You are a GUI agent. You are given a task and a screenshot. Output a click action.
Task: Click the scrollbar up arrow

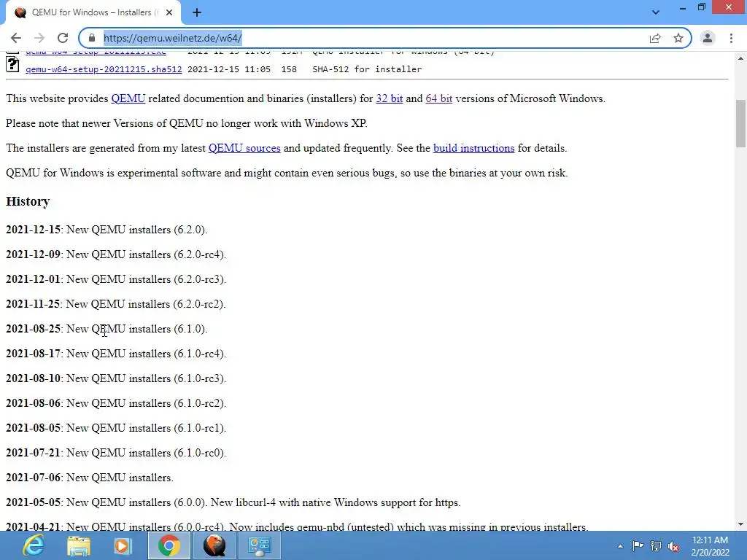[x=740, y=58]
